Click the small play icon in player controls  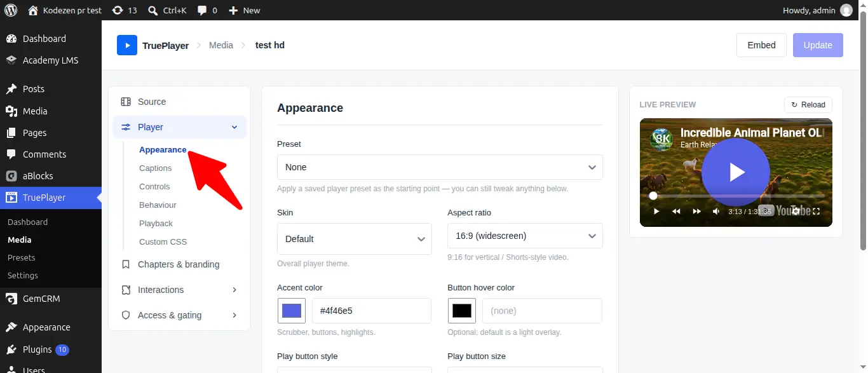click(x=656, y=211)
